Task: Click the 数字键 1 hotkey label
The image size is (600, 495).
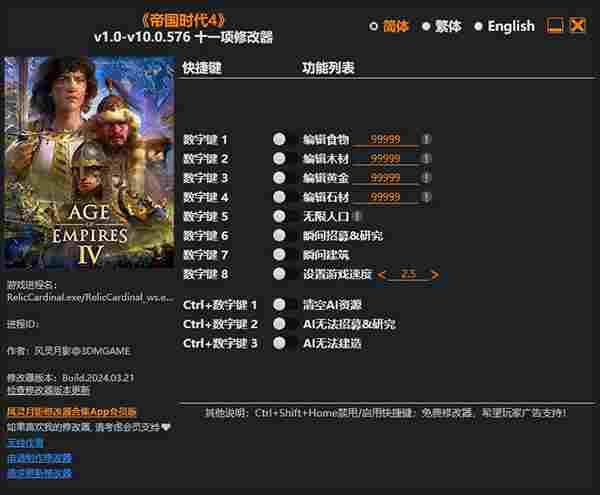Action: coord(205,140)
